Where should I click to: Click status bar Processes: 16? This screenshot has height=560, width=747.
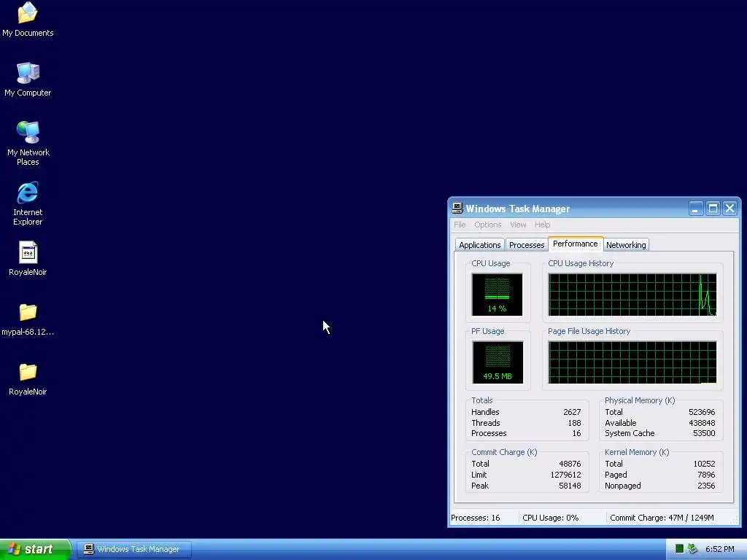(x=476, y=518)
